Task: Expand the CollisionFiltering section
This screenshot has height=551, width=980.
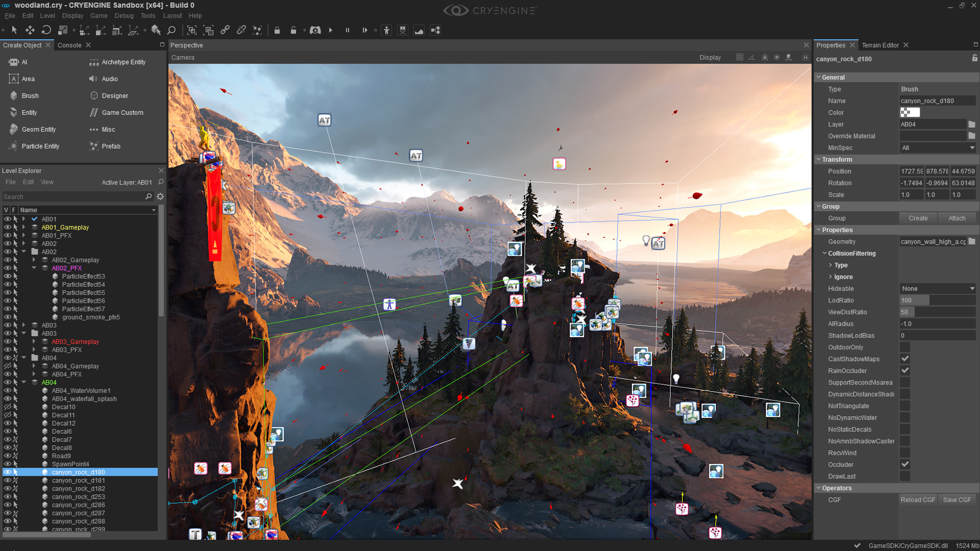Action: point(824,253)
